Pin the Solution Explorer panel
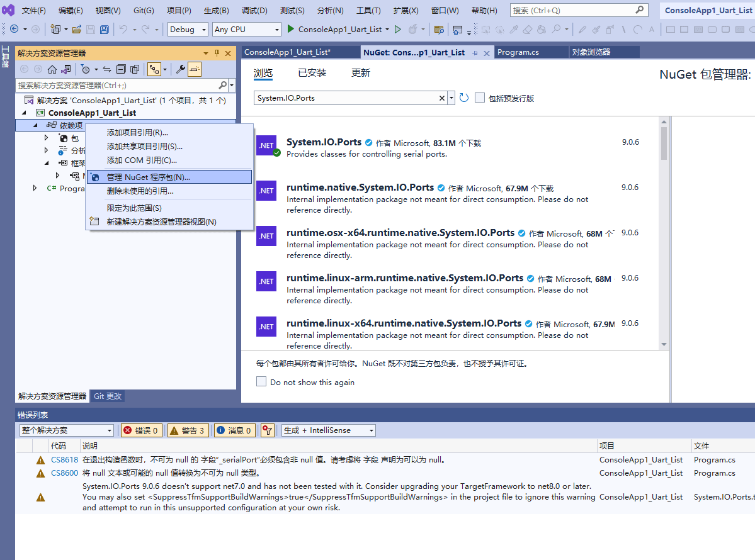This screenshot has width=755, height=560. (x=217, y=53)
